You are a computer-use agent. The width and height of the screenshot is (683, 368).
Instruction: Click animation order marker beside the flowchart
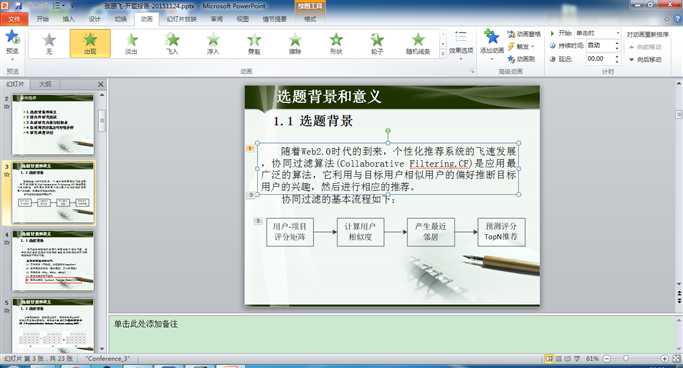click(258, 221)
